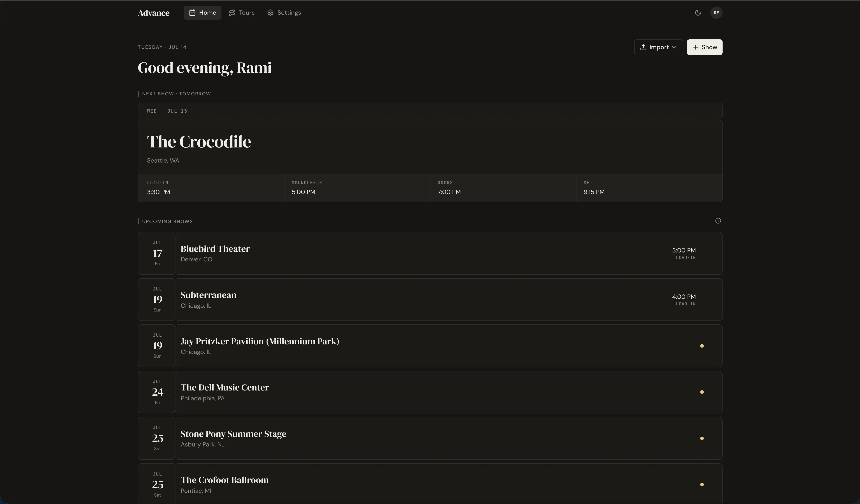Click Denver, CO location text
The image size is (860, 504).
click(x=196, y=259)
